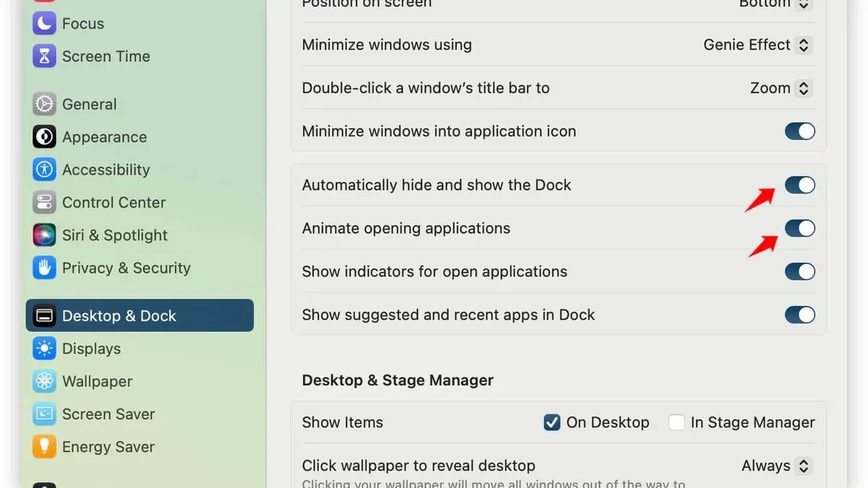Toggle Automatically hide and show the Dock

pyautogui.click(x=800, y=185)
